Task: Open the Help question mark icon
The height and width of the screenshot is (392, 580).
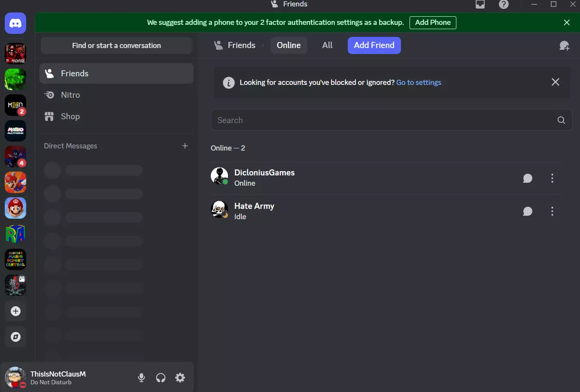Action: (504, 4)
